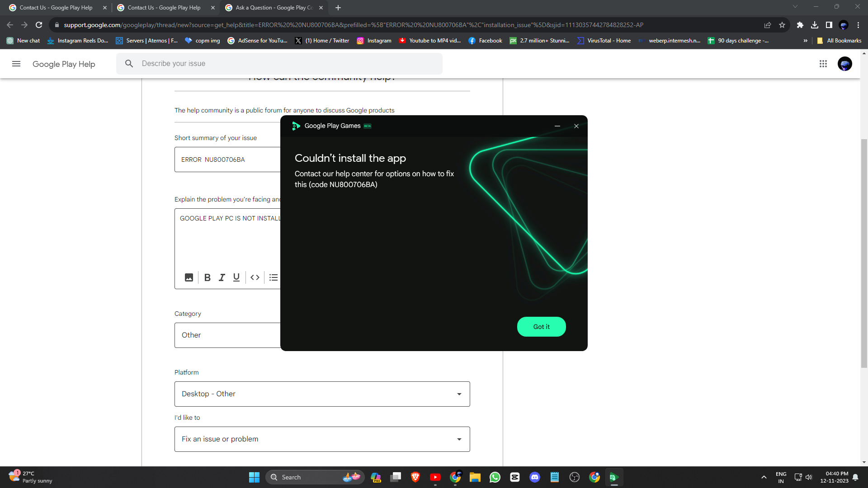Viewport: 868px width, 488px height.
Task: Bookmark this page with the star icon
Action: pos(782,25)
